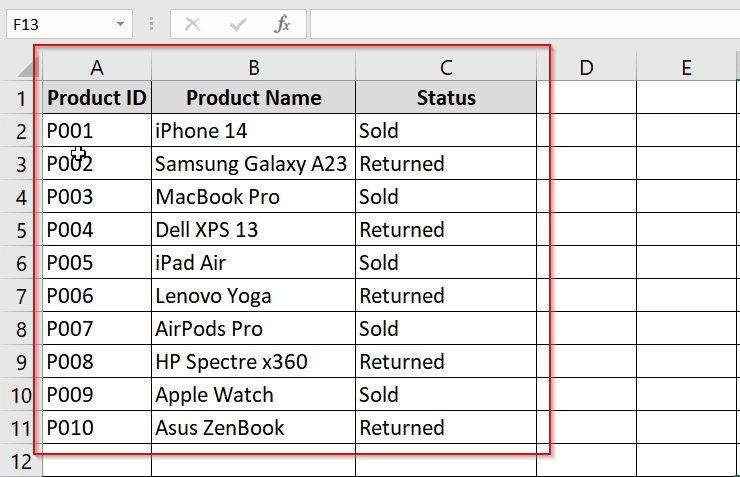The width and height of the screenshot is (740, 477).
Task: Select Returned status for Samsung Galaxy A23
Action: click(446, 163)
